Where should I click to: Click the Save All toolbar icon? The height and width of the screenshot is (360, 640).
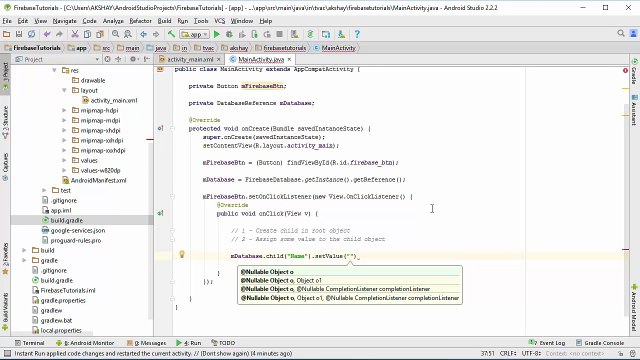click(19, 34)
